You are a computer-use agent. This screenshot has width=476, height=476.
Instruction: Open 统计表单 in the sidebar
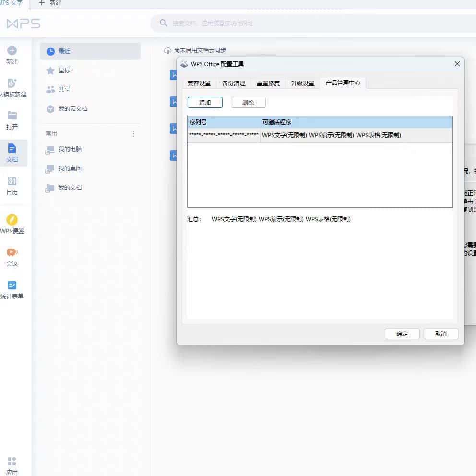coord(12,290)
